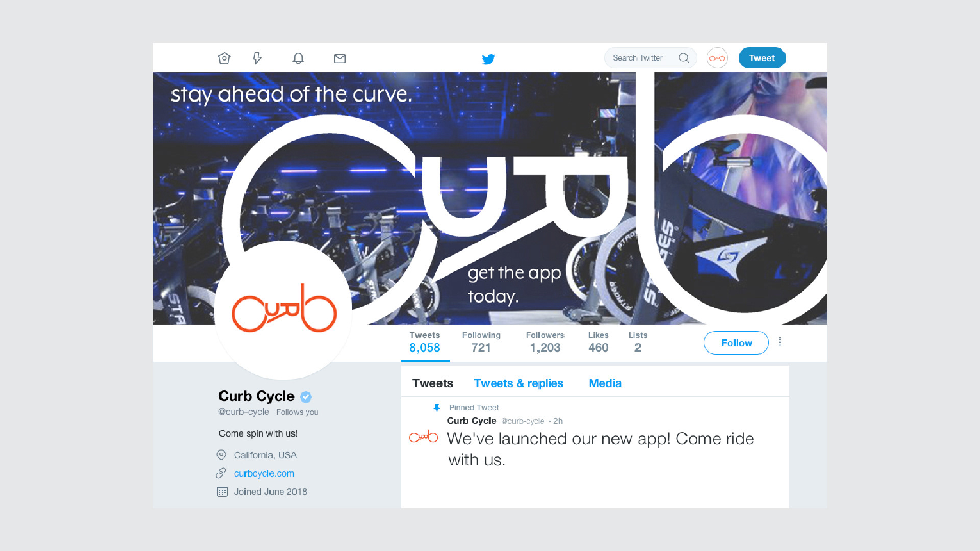Follow the Curb Cycle account

coord(736,343)
